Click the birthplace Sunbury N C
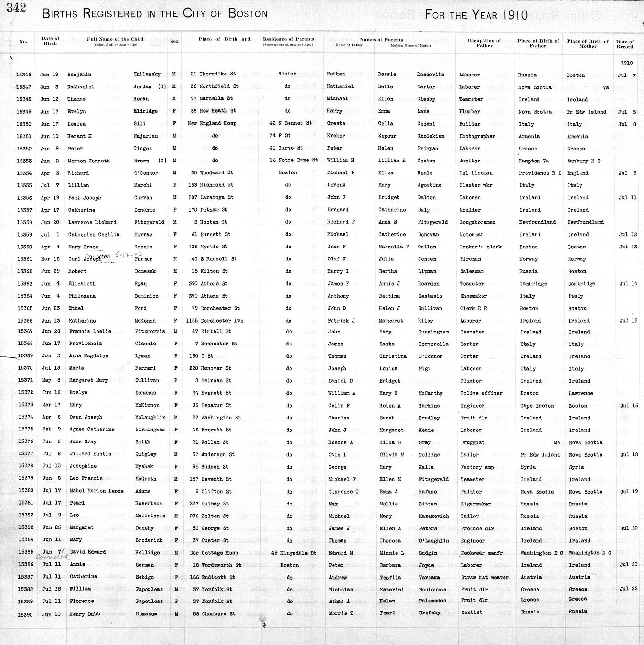 pos(584,161)
